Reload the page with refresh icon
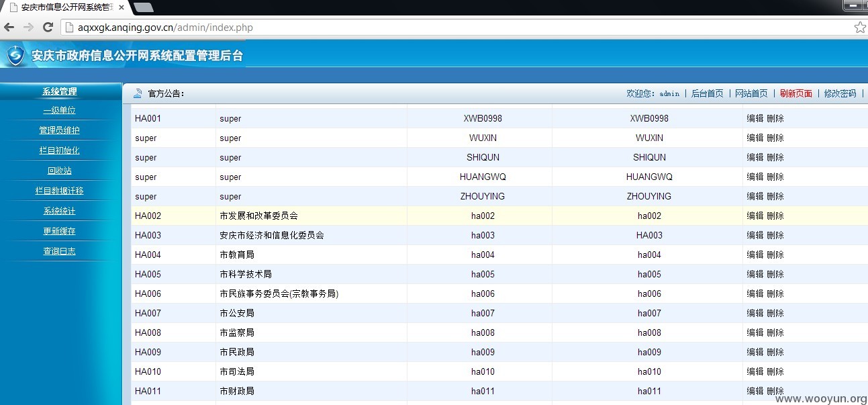This screenshot has height=405, width=868. click(48, 28)
